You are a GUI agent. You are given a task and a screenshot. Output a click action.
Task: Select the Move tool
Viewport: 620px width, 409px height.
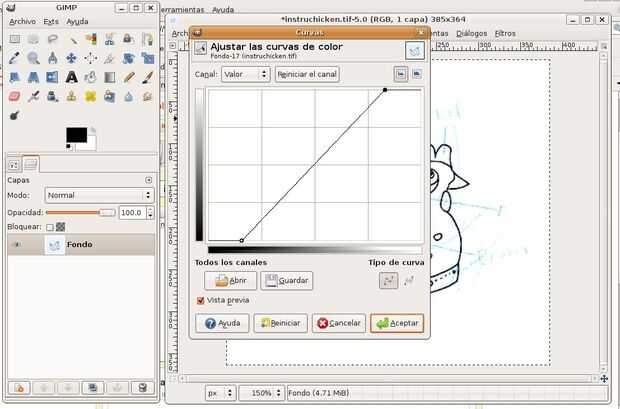72,58
